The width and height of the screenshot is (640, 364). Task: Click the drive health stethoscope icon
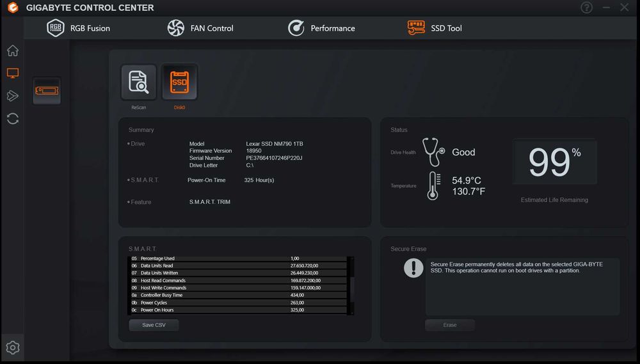[x=433, y=152]
